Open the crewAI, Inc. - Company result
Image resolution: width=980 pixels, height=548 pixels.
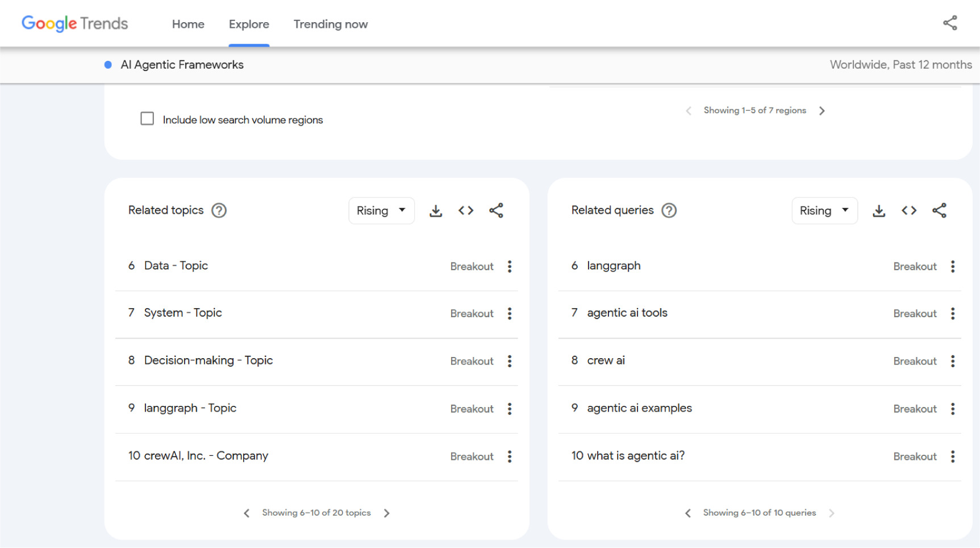(x=206, y=456)
